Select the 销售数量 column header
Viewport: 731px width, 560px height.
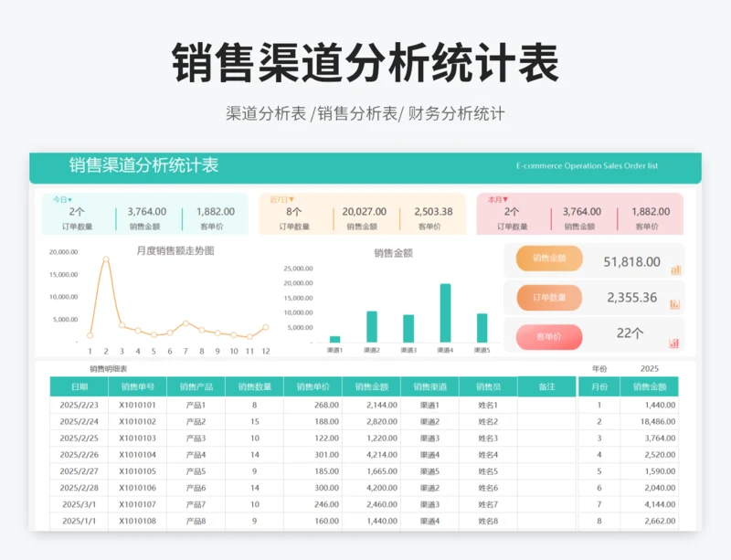tap(255, 386)
